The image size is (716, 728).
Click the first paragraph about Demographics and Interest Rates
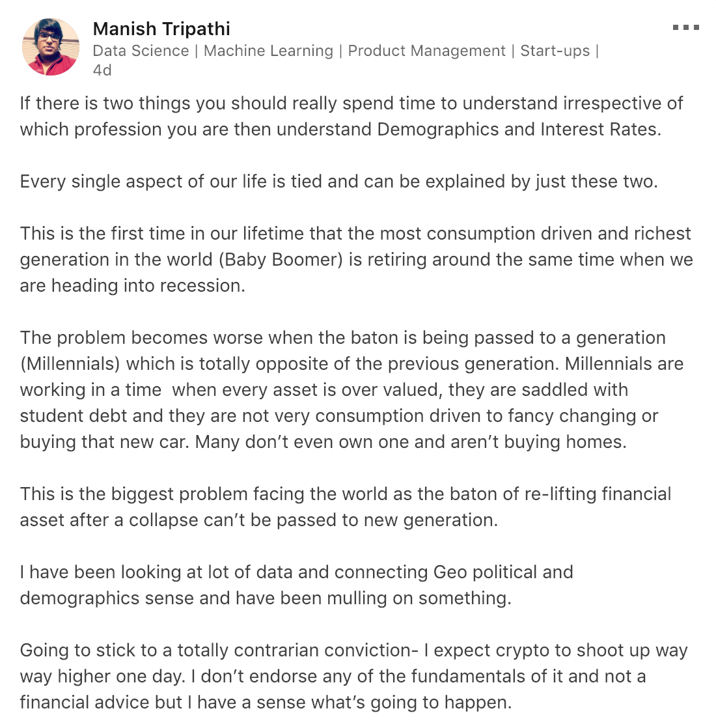[x=351, y=116]
